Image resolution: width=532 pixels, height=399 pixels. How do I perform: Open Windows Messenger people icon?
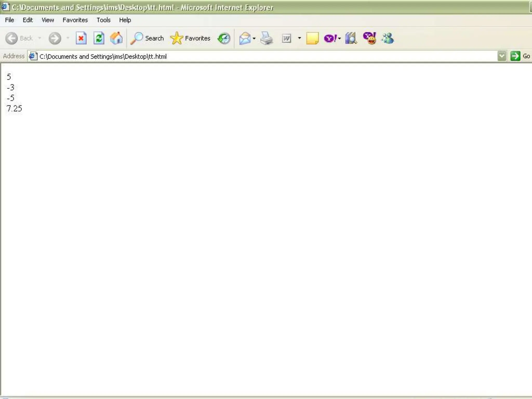coord(388,38)
